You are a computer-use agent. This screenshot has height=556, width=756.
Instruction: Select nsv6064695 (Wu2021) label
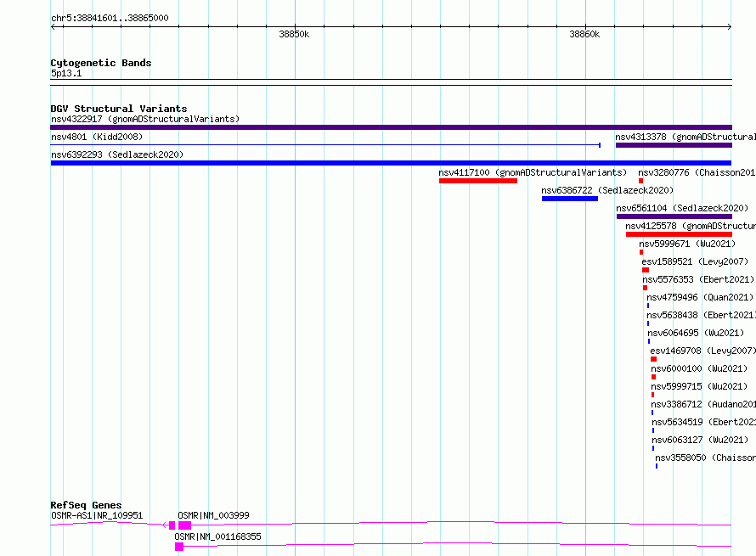[x=695, y=333]
